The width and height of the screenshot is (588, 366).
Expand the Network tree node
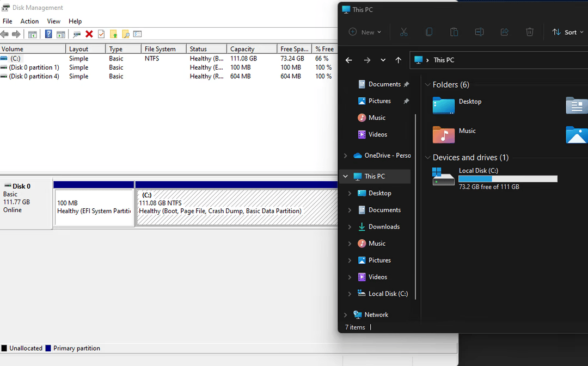(345, 315)
